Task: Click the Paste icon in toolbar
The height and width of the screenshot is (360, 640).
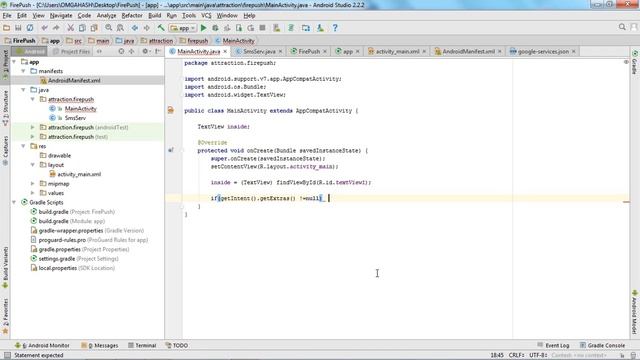Action: pyautogui.click(x=94, y=28)
